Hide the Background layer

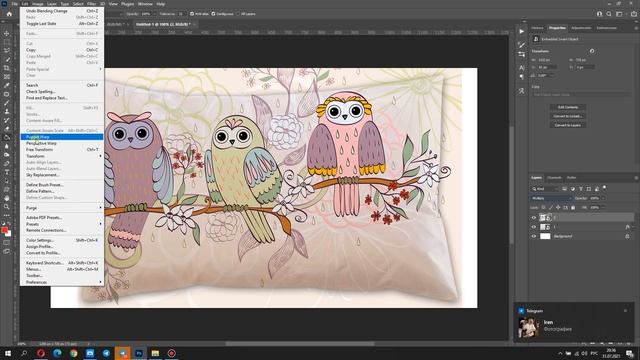533,236
